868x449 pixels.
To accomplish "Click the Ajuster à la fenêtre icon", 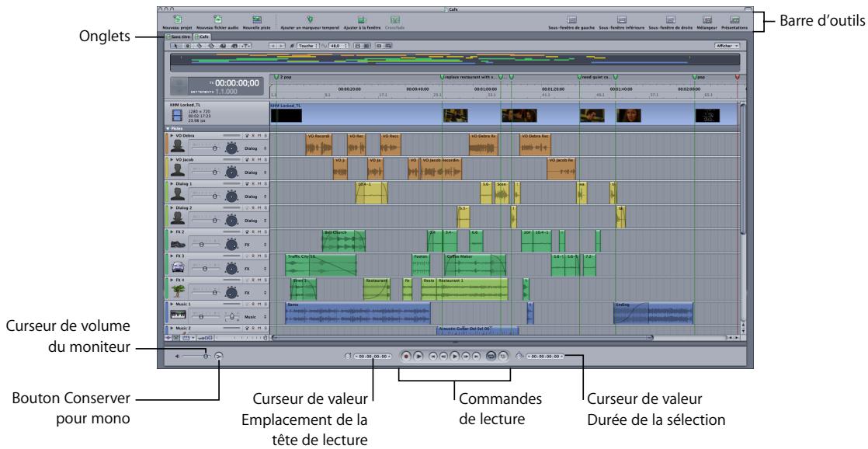I will [x=362, y=19].
